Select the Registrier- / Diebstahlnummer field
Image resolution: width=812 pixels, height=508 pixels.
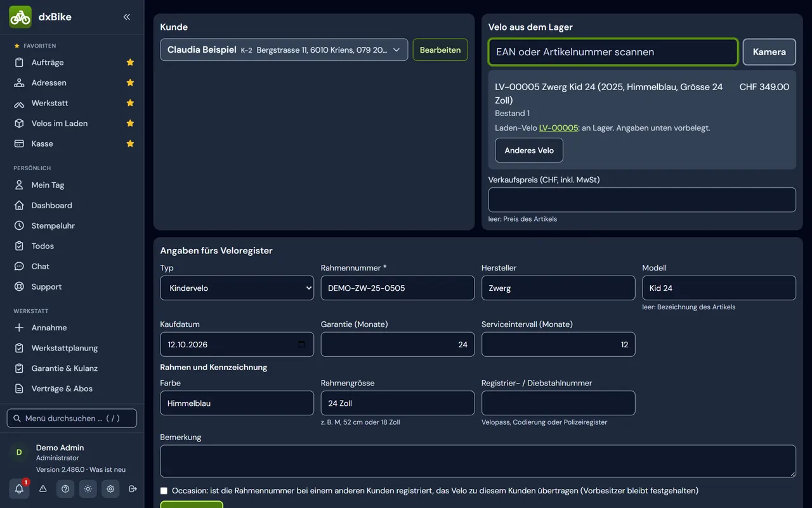[x=558, y=403]
